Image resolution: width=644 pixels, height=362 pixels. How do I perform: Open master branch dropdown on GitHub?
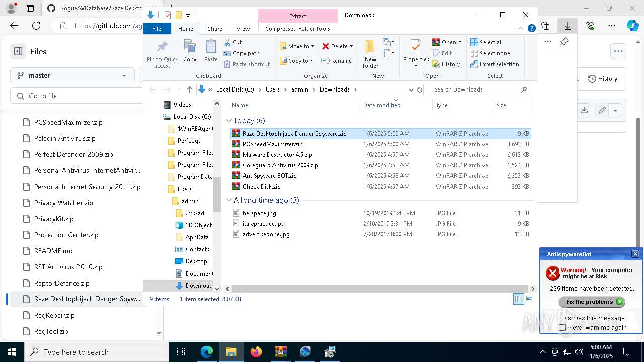(71, 75)
